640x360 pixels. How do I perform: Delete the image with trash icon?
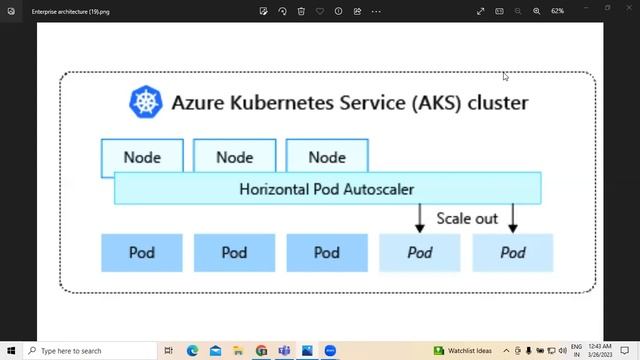301,11
